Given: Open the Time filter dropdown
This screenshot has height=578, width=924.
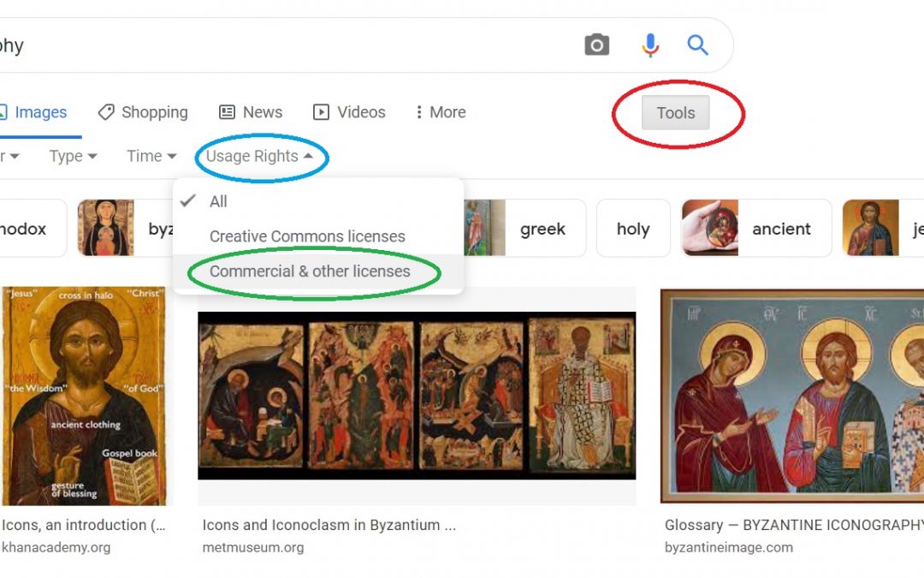Looking at the screenshot, I should click(151, 156).
